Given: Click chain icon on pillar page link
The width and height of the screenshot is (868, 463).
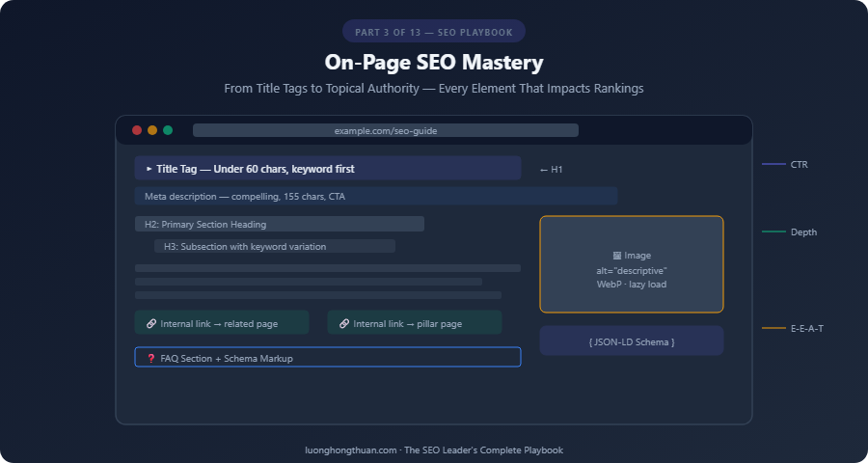Looking at the screenshot, I should tap(343, 323).
